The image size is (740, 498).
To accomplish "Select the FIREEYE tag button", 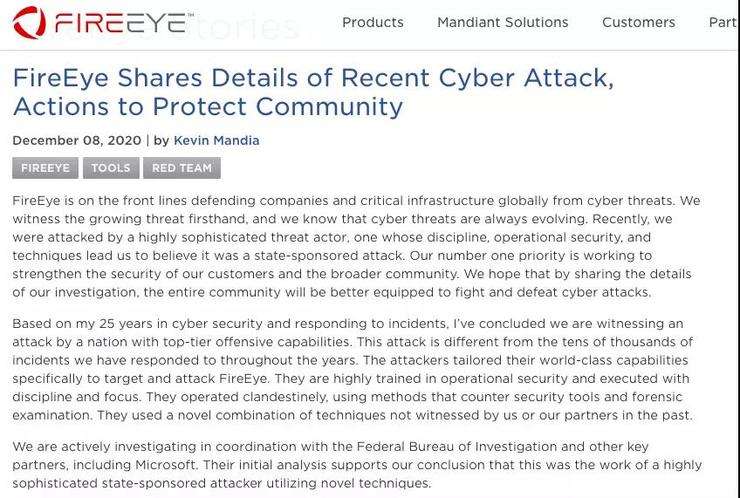I will point(45,168).
